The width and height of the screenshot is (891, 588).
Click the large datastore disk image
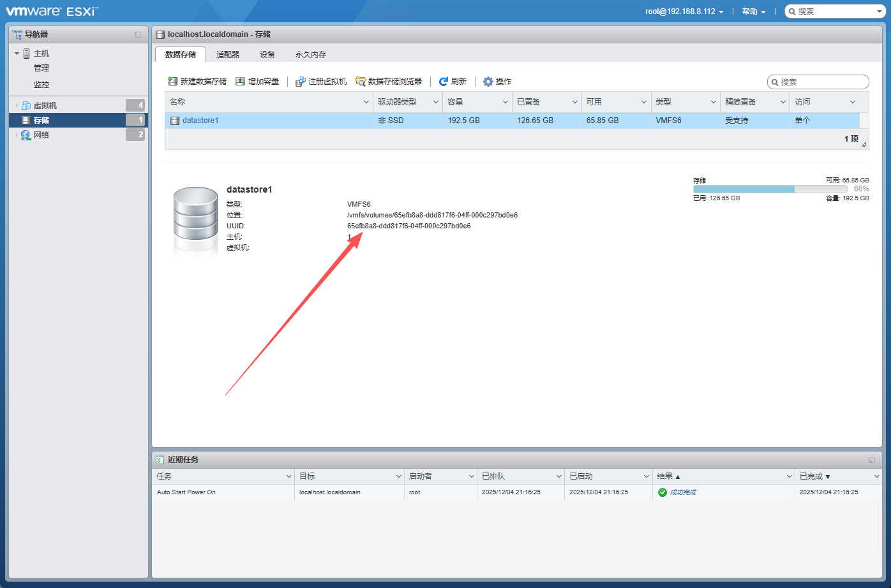195,221
